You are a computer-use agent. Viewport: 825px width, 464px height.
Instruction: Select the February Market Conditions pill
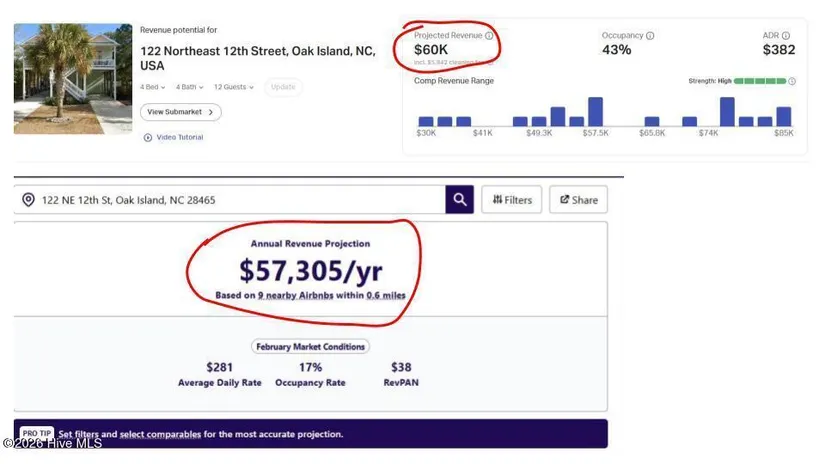coord(310,346)
